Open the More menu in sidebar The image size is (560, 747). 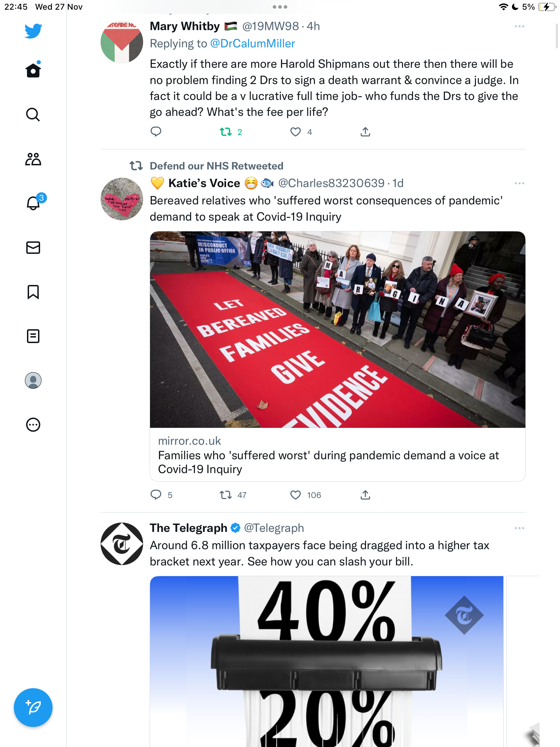[33, 425]
